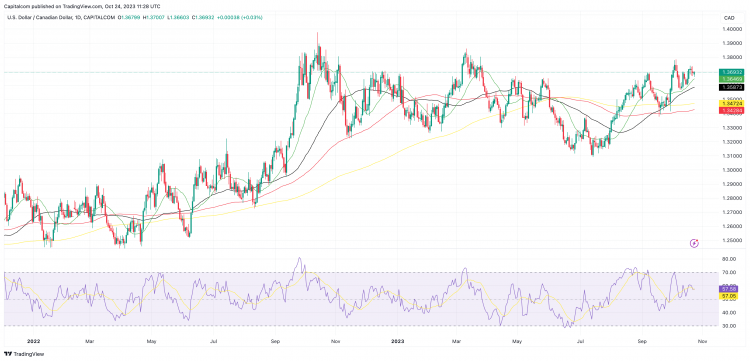Click the yellow RSI average label 57.05
The image size is (750, 361).
pyautogui.click(x=728, y=296)
